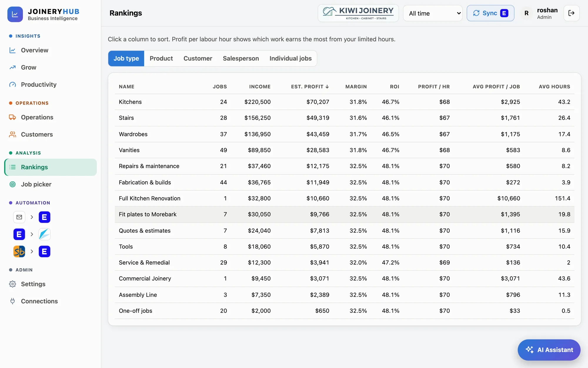Click the JoineryHub chart logo icon
Image resolution: width=588 pixels, height=368 pixels.
pos(15,14)
